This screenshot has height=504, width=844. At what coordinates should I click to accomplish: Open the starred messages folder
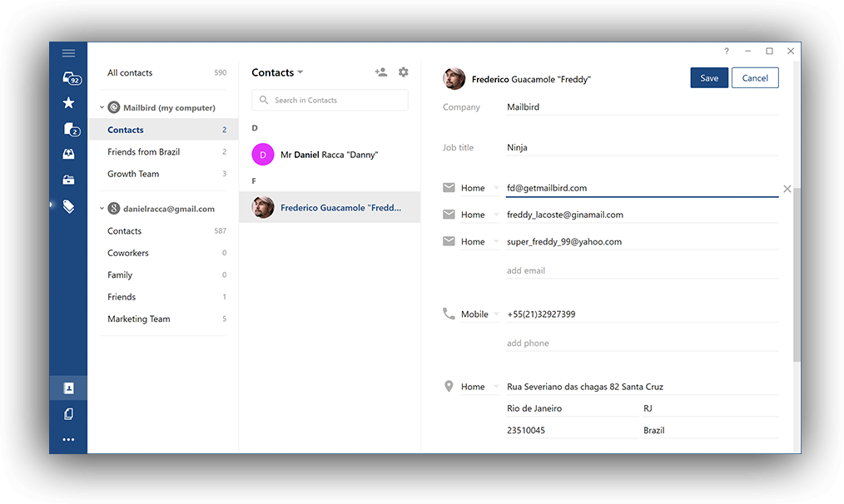(x=68, y=103)
